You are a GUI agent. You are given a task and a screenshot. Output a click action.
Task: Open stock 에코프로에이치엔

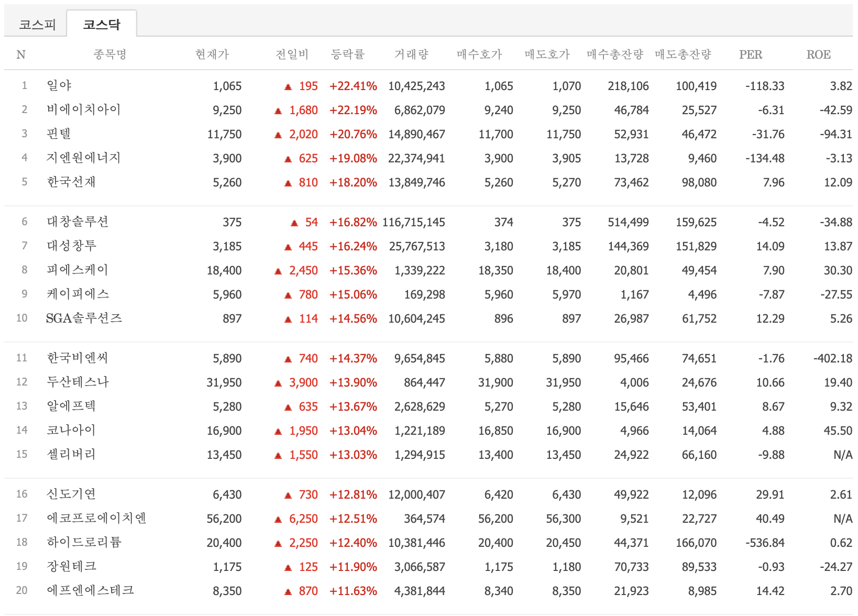[96, 518]
